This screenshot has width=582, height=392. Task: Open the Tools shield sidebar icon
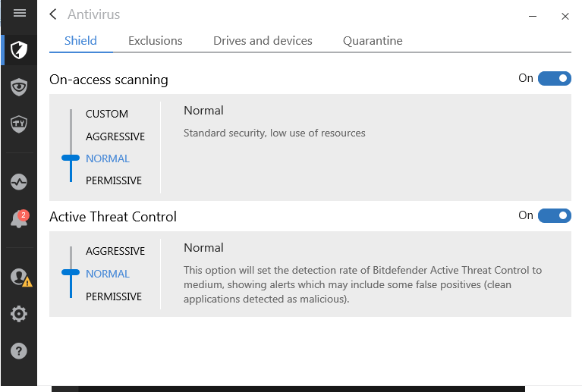click(x=19, y=123)
